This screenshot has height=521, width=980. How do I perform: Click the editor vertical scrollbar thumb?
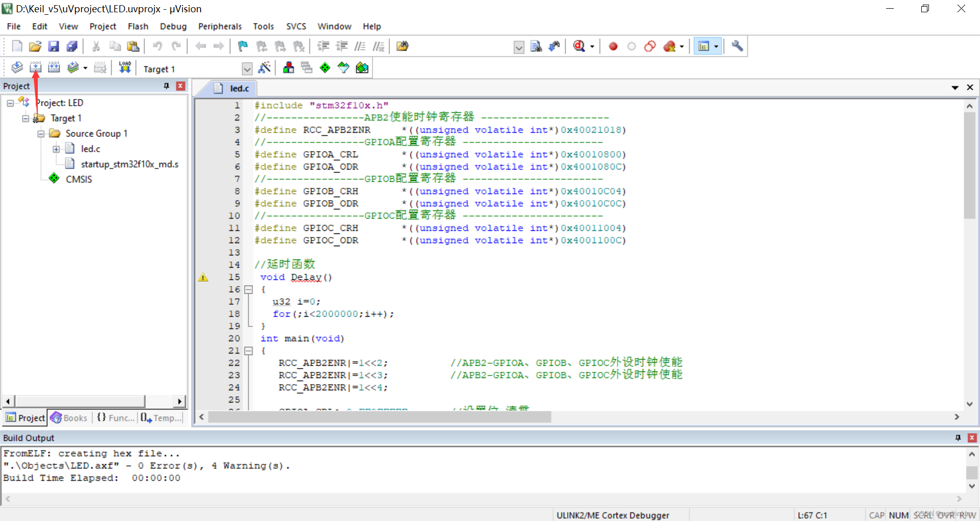point(969,165)
